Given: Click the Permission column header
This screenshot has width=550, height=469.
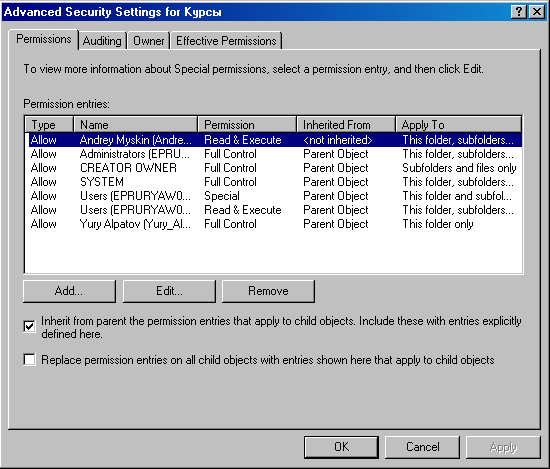Looking at the screenshot, I should (247, 125).
